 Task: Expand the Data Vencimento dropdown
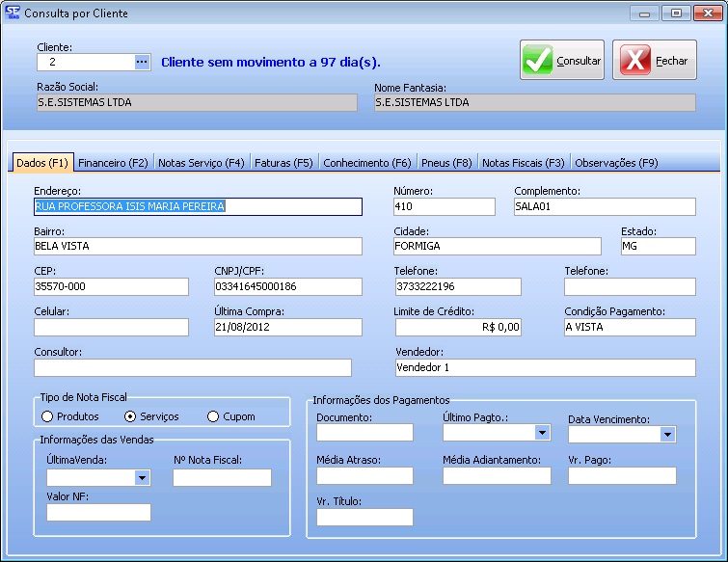click(667, 435)
